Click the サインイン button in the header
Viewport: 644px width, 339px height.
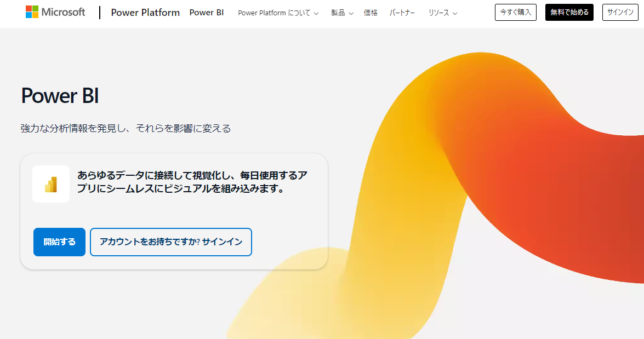(x=620, y=12)
